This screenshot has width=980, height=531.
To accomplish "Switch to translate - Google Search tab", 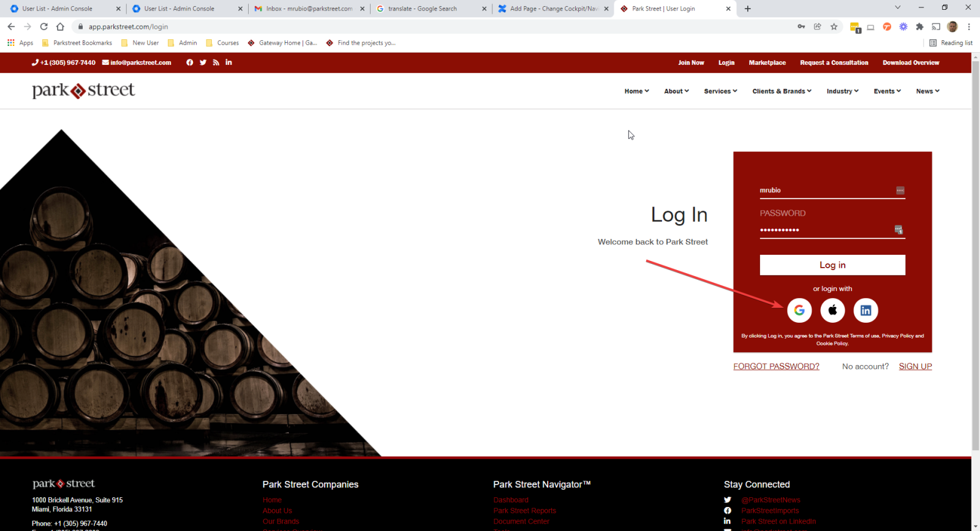I will (431, 9).
